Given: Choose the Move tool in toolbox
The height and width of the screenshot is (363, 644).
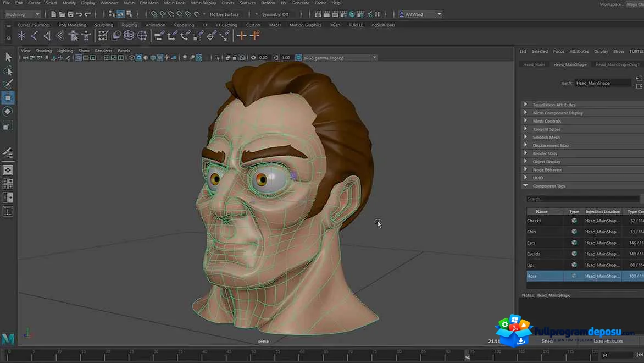Looking at the screenshot, I should click(x=8, y=98).
